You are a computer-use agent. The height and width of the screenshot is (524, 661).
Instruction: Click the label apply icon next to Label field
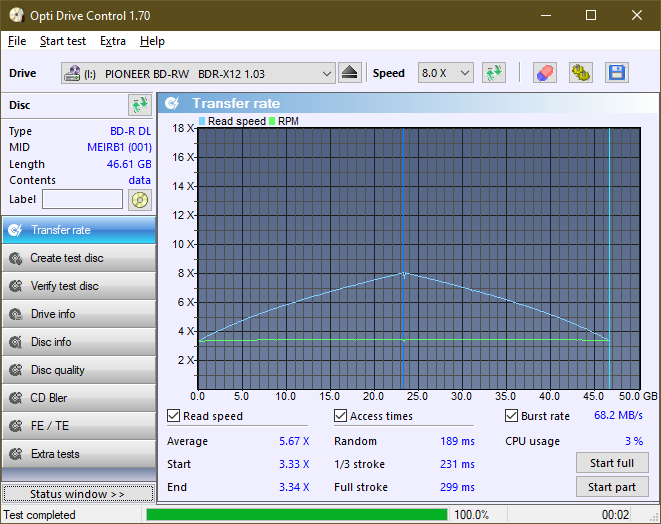point(139,200)
